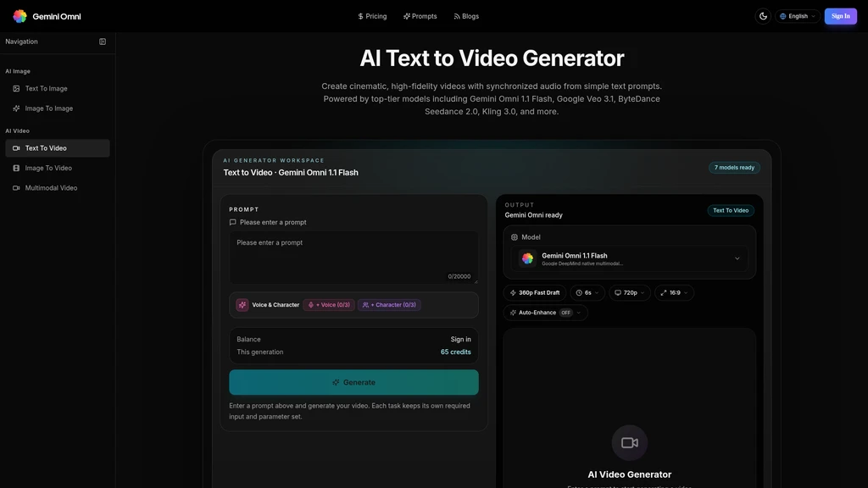Click the 0/20000 character counter
The image size is (868, 488).
click(x=459, y=277)
